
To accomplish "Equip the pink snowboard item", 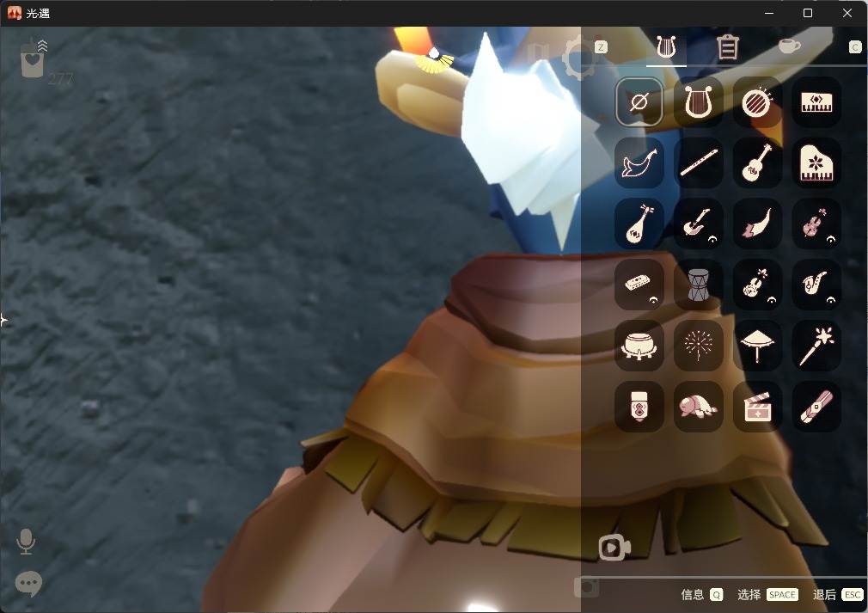I will (x=816, y=407).
